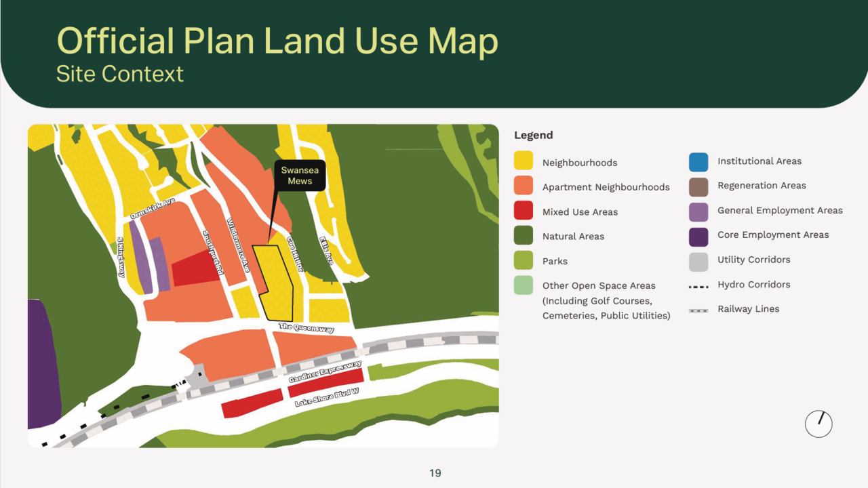Select the orange Apartment Neighbourhoods swatch
Image resolution: width=868 pixels, height=488 pixels.
(524, 186)
